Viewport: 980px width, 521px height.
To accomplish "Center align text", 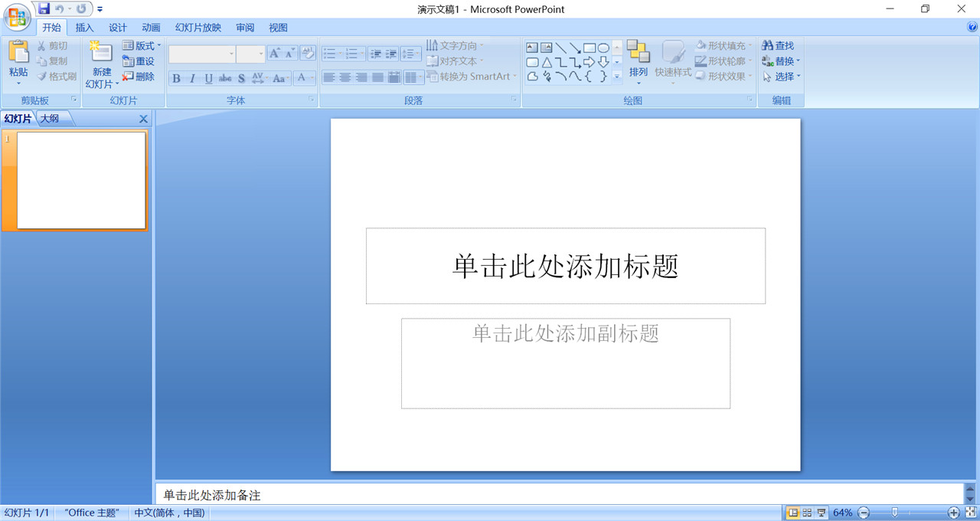I will point(345,77).
